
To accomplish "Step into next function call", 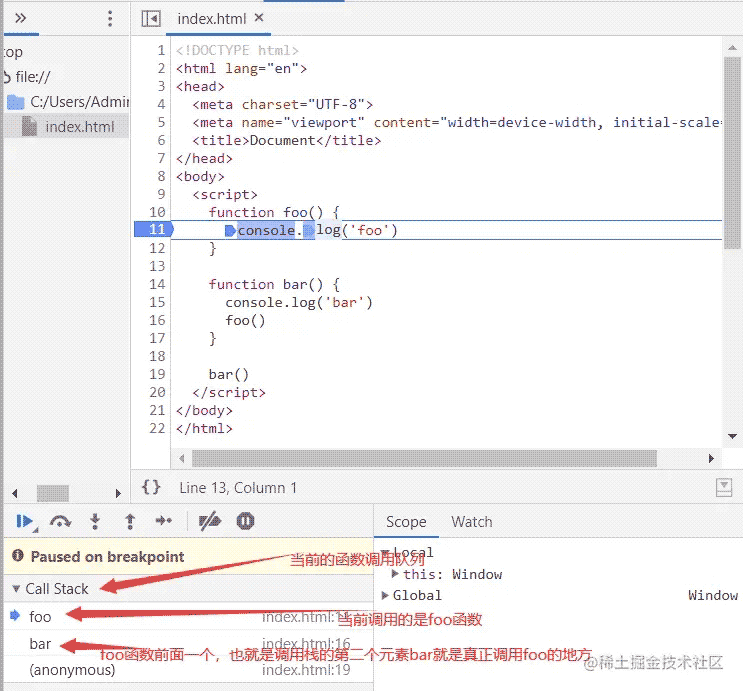I will (95, 521).
